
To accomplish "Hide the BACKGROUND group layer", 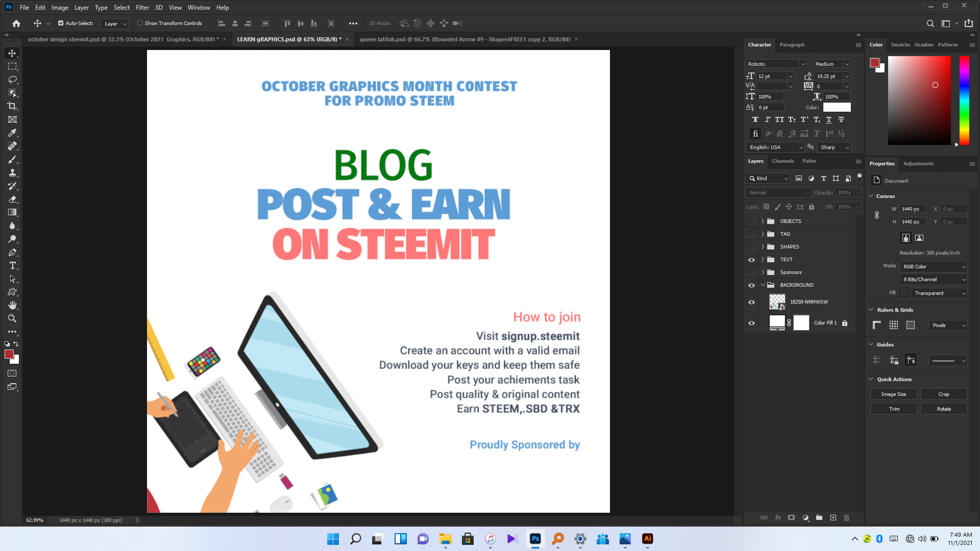I will (751, 285).
